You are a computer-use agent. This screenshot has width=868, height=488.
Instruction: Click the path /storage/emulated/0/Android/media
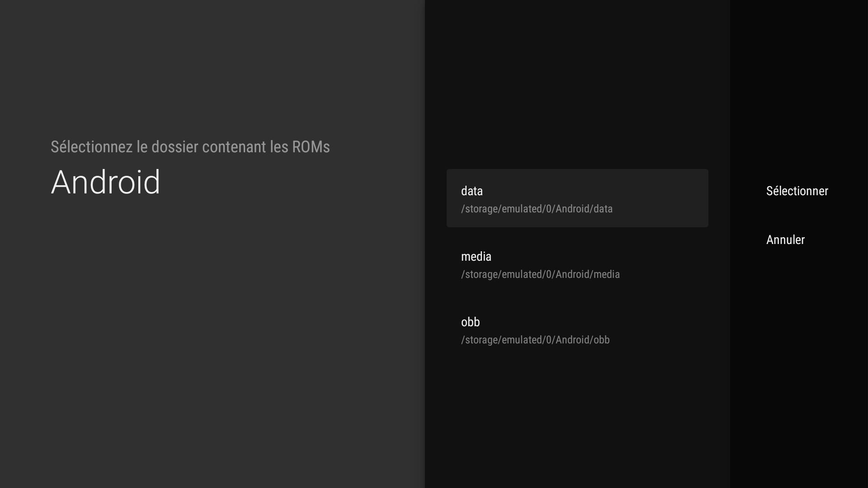540,274
